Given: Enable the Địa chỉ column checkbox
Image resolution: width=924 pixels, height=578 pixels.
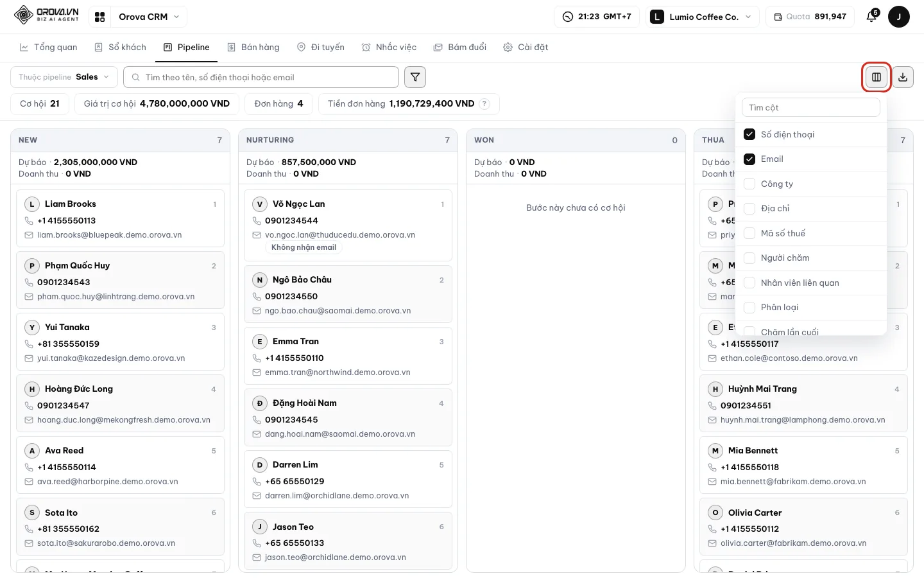Looking at the screenshot, I should (749, 209).
